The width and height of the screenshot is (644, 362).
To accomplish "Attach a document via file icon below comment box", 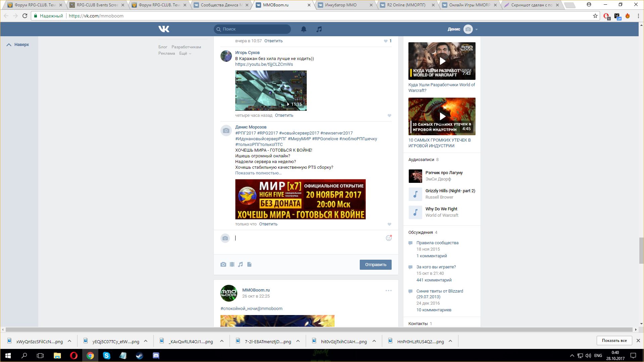I will (249, 264).
